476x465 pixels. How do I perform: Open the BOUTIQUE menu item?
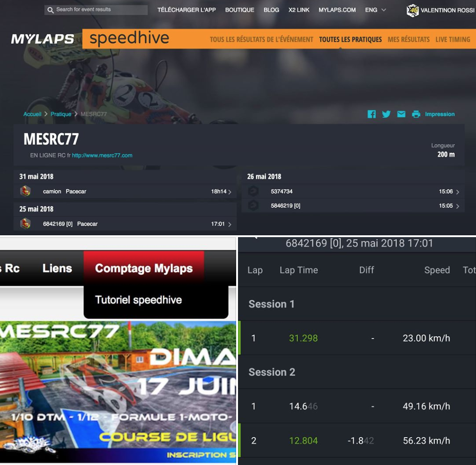[x=239, y=10]
